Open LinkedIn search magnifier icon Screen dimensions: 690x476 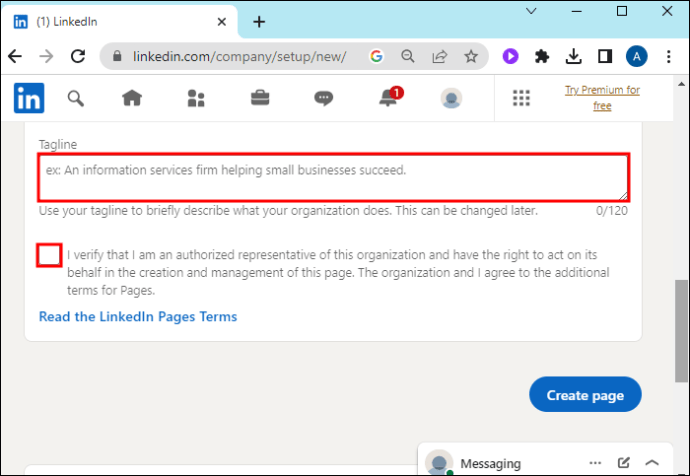[75, 98]
